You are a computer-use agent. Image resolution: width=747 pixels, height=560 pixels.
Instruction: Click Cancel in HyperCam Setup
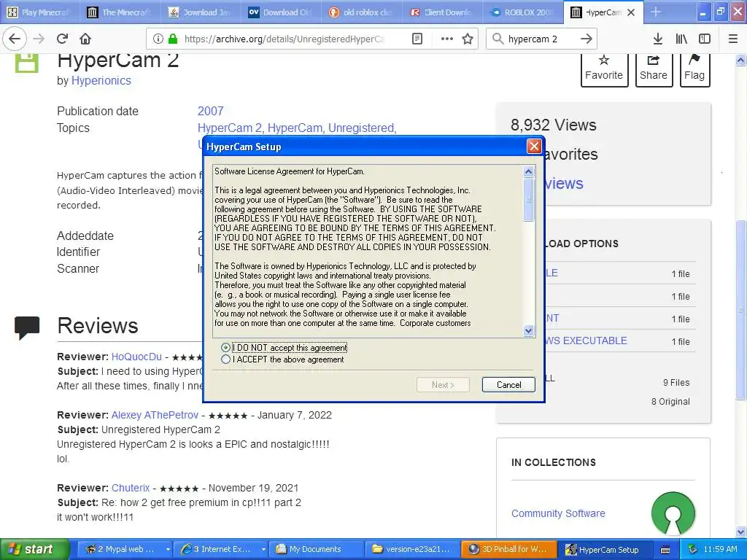pos(508,385)
